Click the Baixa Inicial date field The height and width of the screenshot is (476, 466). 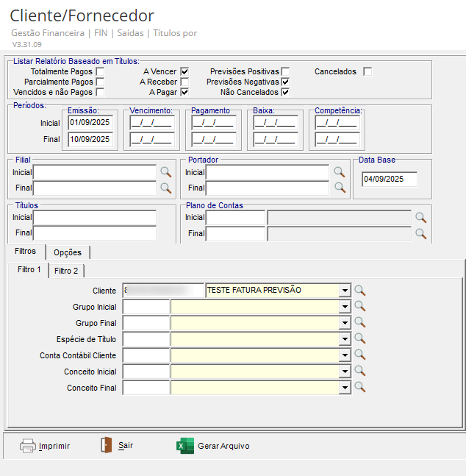click(x=276, y=123)
